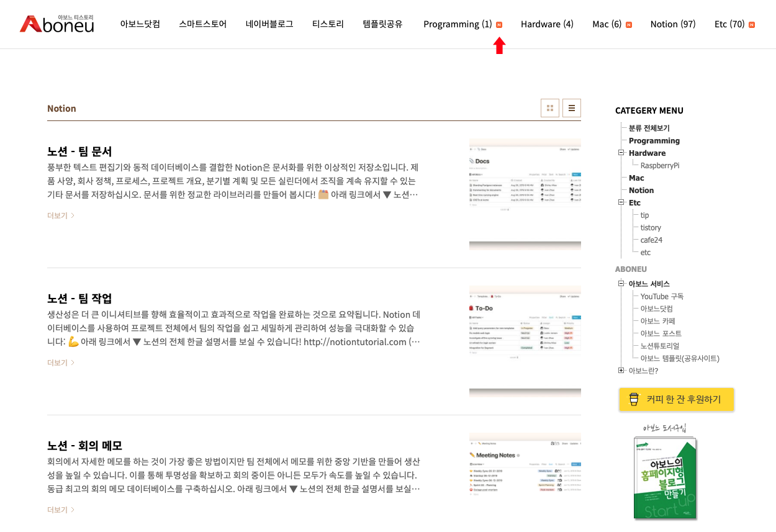Click the Notion category heading
Screen dimensions: 776x532
[61, 109]
